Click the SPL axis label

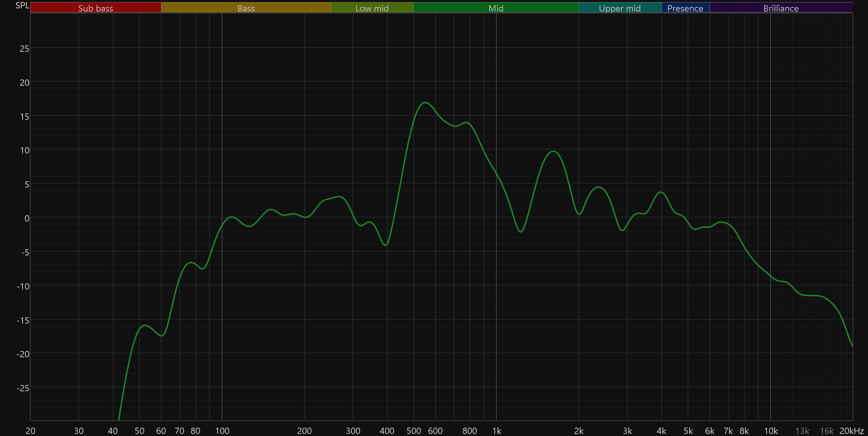click(22, 6)
